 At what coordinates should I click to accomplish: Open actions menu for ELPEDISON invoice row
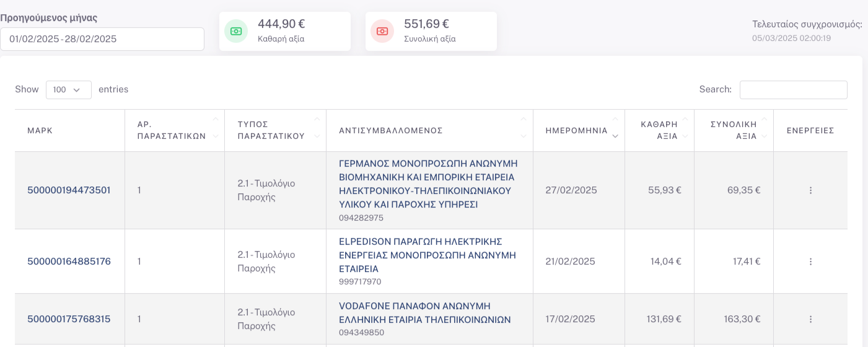[810, 261]
